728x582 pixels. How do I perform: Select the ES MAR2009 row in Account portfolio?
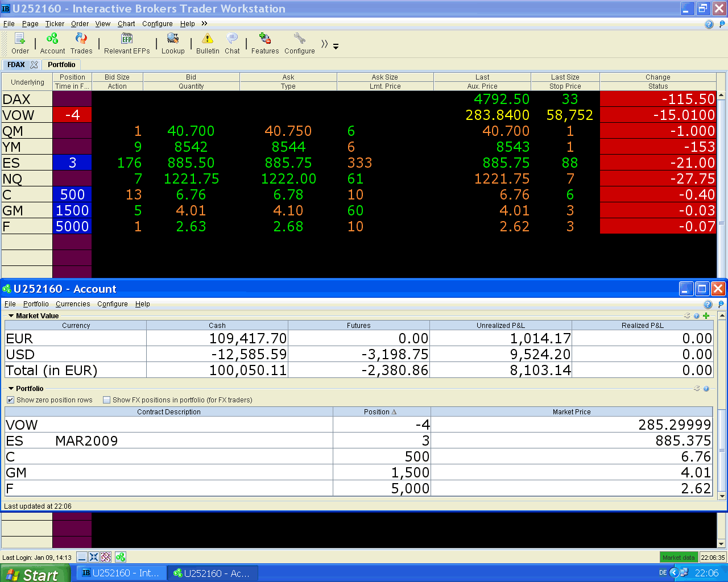359,440
